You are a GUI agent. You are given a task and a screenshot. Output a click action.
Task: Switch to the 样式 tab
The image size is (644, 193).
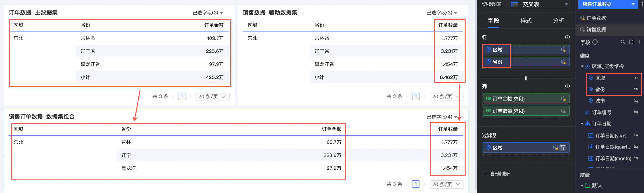pos(526,21)
